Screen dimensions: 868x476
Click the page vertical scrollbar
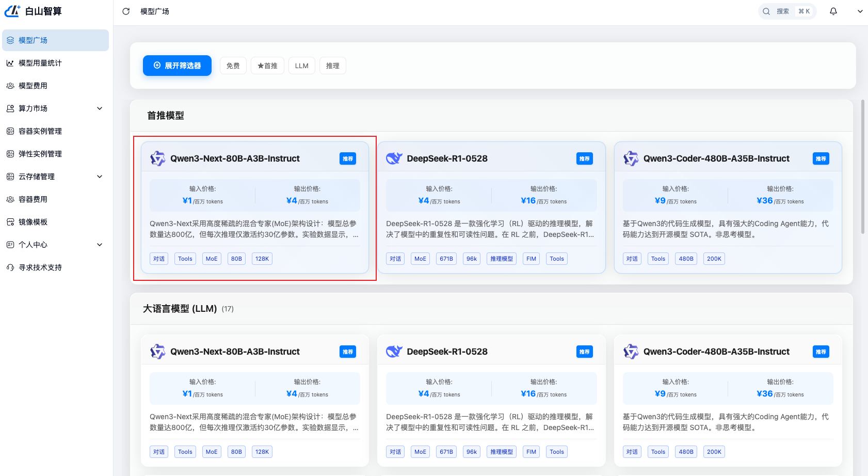[863, 166]
